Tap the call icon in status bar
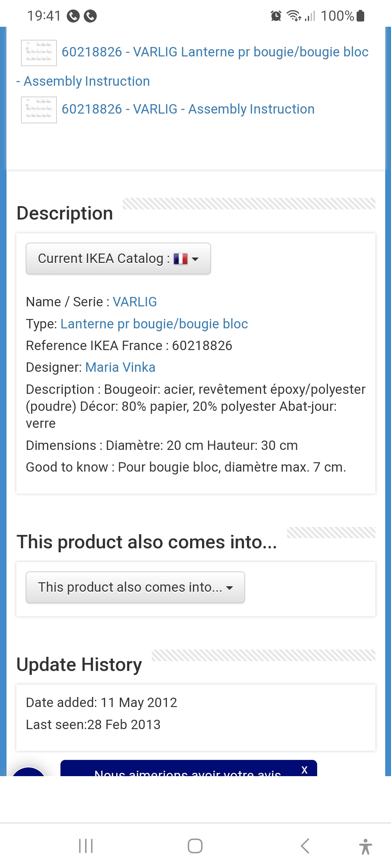The image size is (391, 868). [73, 16]
